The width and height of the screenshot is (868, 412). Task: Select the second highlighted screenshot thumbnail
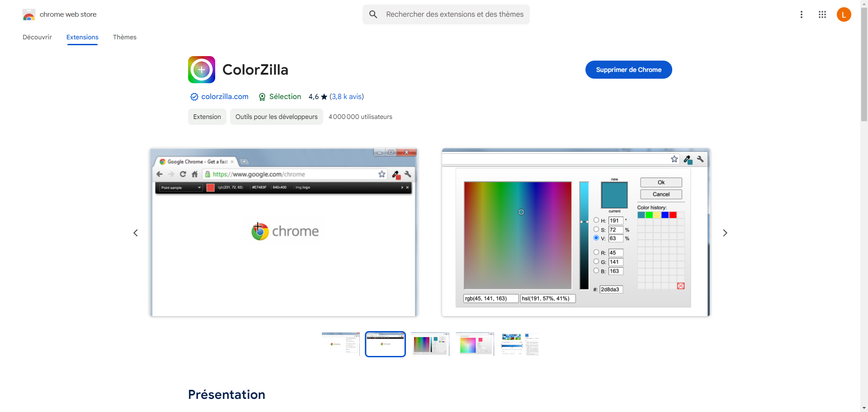coord(385,344)
